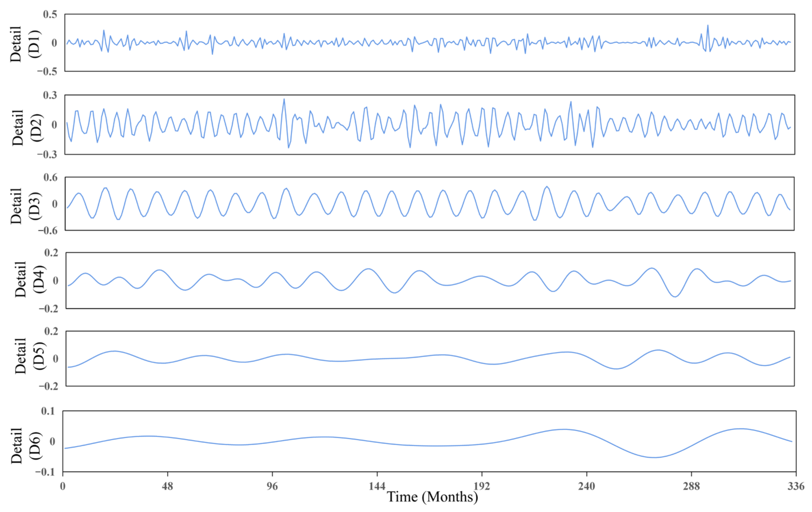Screen dimensions: 812x512
Task: Click the −0.3 lower limit of D2 plot
Action: [47, 154]
